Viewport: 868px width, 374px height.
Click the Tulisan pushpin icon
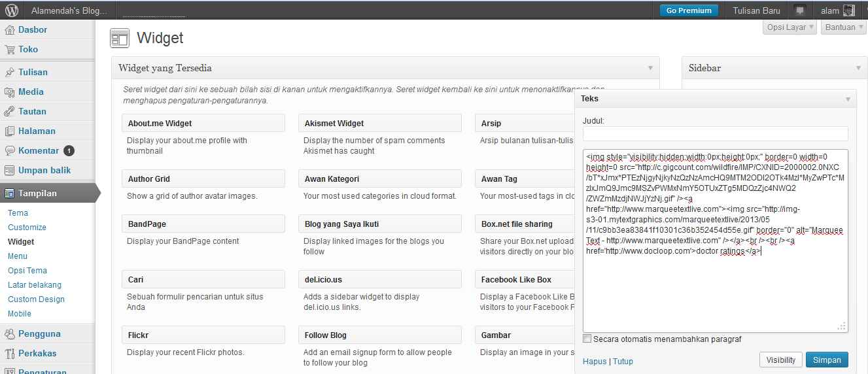pyautogui.click(x=10, y=73)
